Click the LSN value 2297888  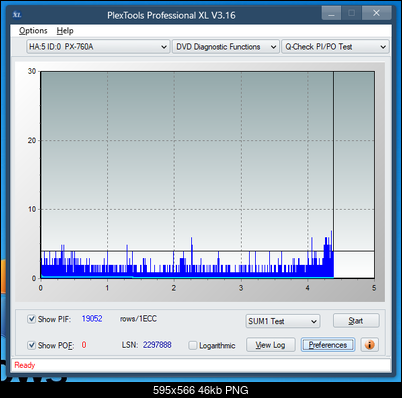pos(157,345)
